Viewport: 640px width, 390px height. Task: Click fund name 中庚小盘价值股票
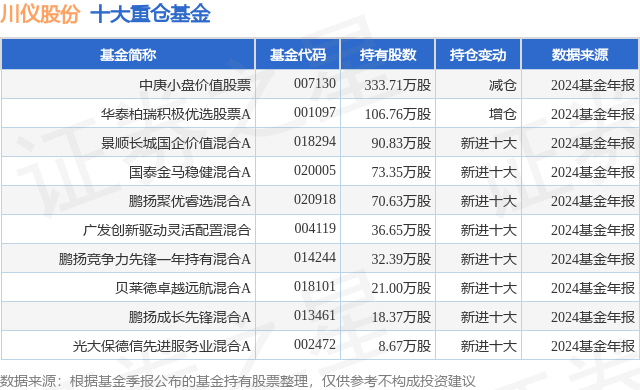(195, 85)
